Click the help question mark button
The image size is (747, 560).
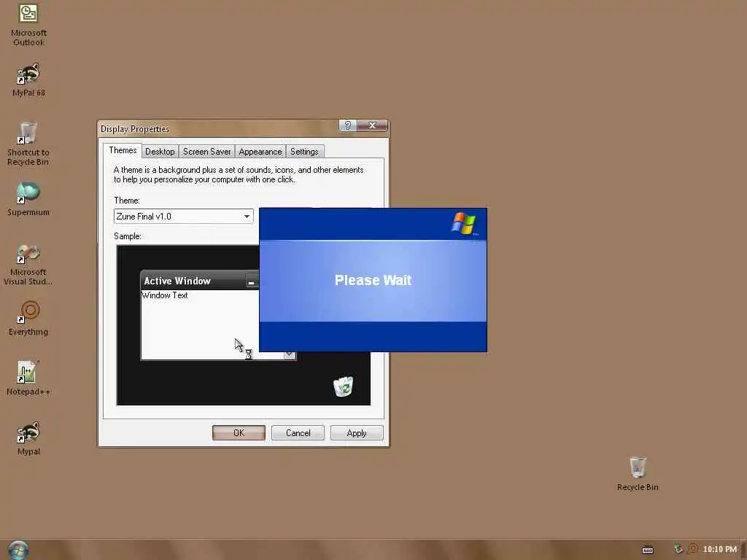[x=347, y=125]
